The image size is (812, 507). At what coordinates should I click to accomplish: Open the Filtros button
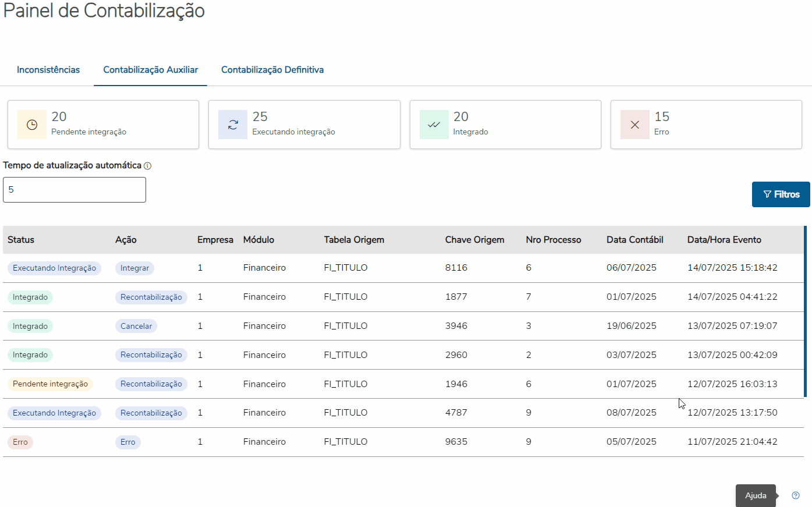tap(781, 194)
